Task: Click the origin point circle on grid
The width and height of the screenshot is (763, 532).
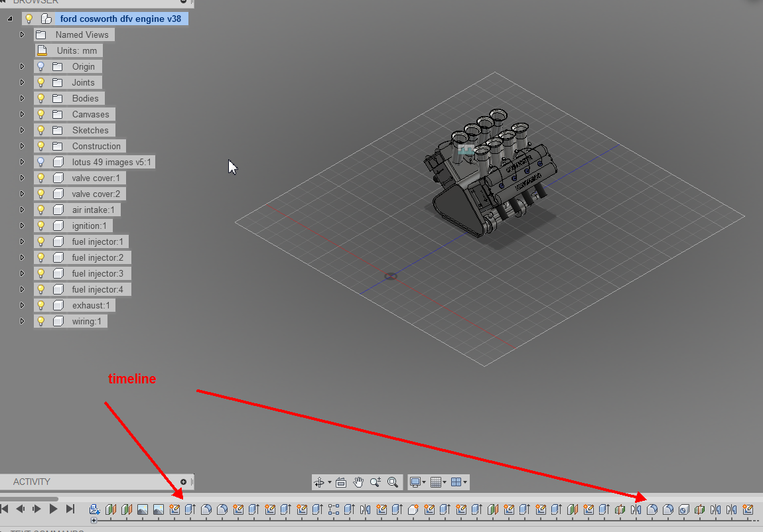Action: click(391, 276)
